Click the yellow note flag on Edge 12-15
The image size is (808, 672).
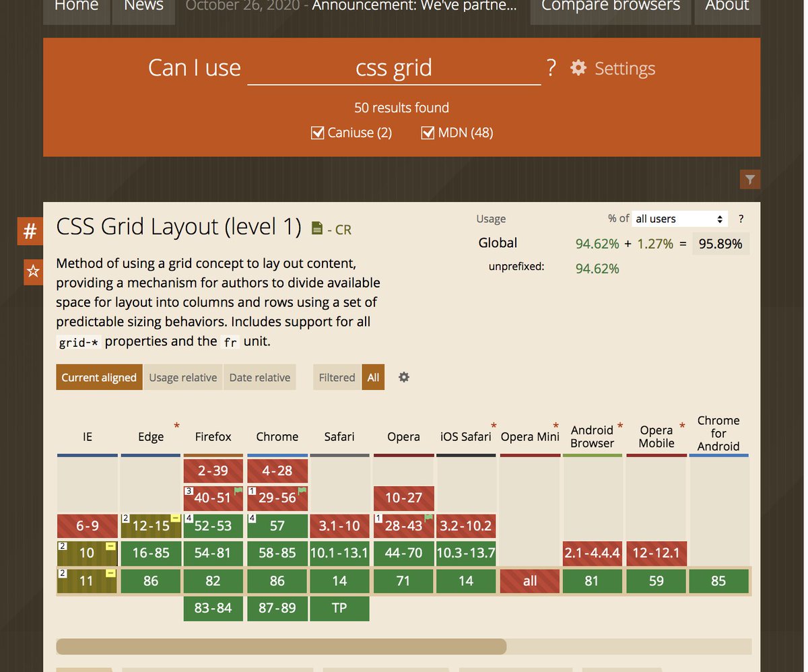tap(175, 518)
